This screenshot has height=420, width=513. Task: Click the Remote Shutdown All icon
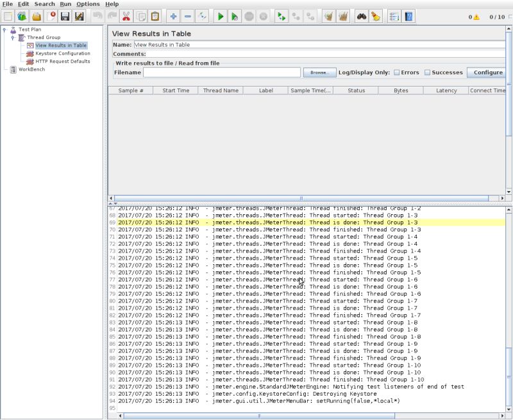[x=310, y=17]
